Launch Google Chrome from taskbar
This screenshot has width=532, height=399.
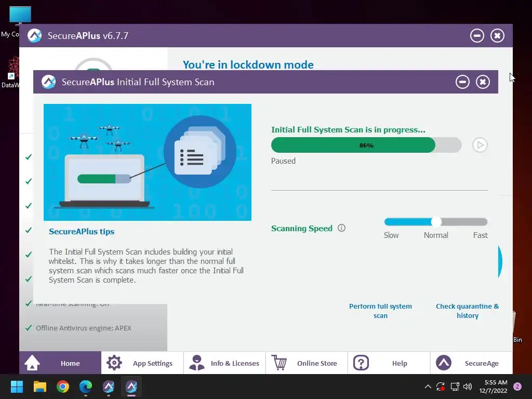63,387
